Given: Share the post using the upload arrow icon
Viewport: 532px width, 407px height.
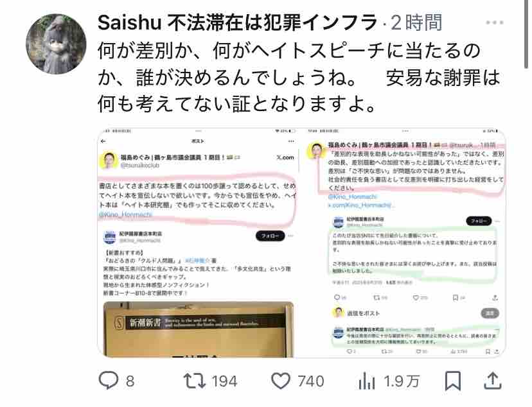Looking at the screenshot, I should tap(493, 381).
